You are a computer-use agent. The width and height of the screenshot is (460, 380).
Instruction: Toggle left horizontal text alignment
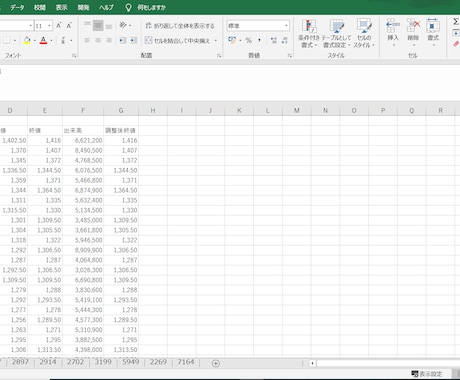pos(87,41)
